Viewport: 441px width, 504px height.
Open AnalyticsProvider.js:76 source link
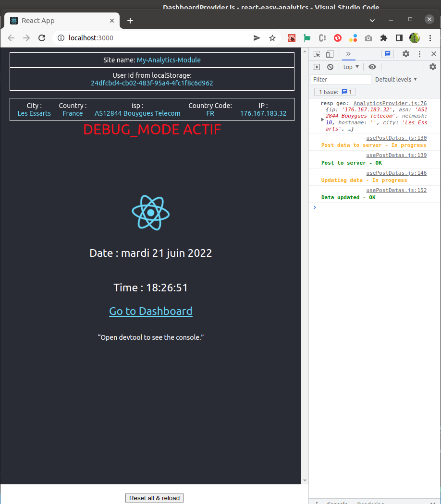pyautogui.click(x=390, y=103)
